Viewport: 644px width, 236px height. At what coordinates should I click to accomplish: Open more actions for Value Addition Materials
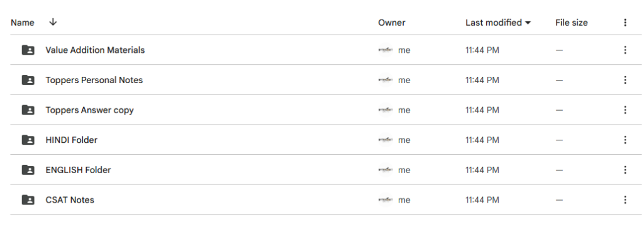coord(625,50)
